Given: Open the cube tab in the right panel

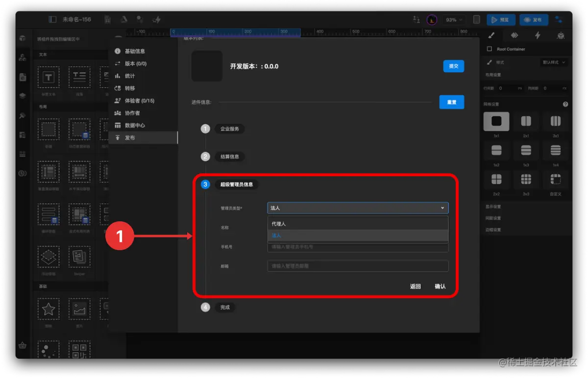Looking at the screenshot, I should point(561,35).
